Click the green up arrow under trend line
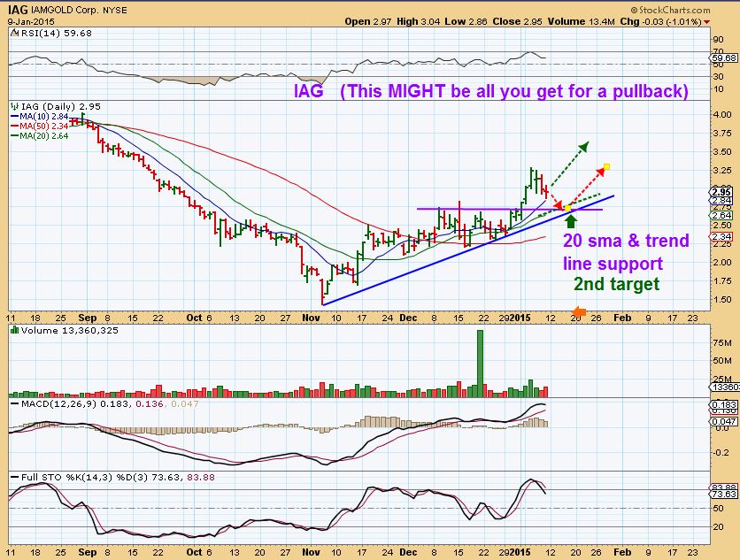Viewport: 740px width, 560px height. pyautogui.click(x=571, y=221)
